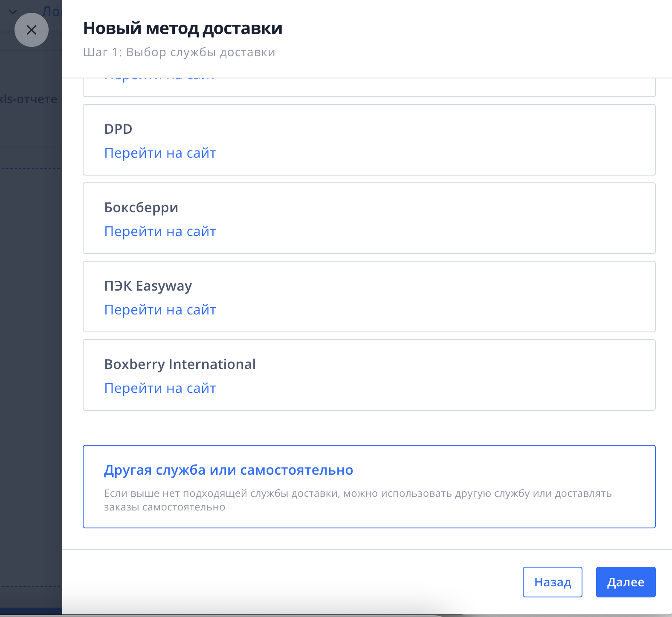Click the 'Далее' button
This screenshot has width=672, height=617.
click(626, 582)
